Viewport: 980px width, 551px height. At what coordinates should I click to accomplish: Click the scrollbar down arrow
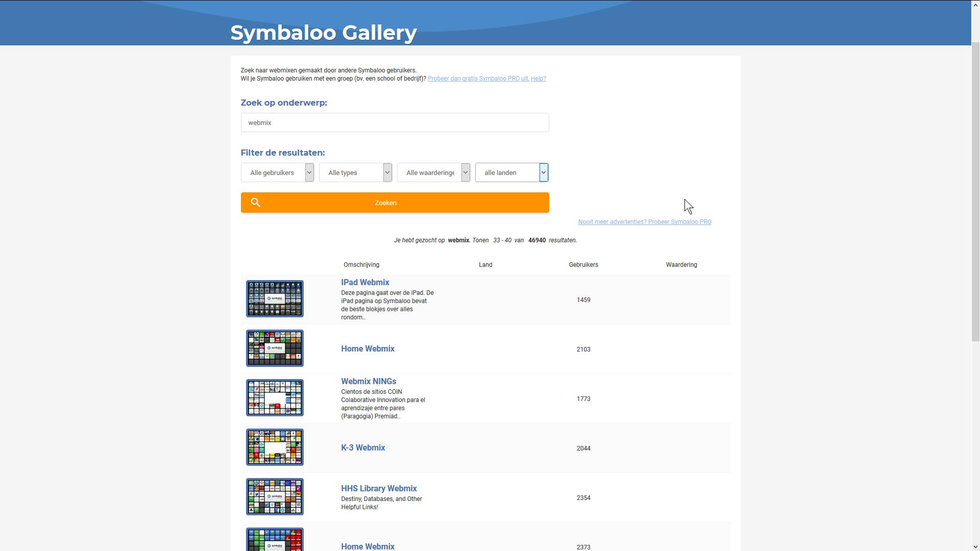975,546
